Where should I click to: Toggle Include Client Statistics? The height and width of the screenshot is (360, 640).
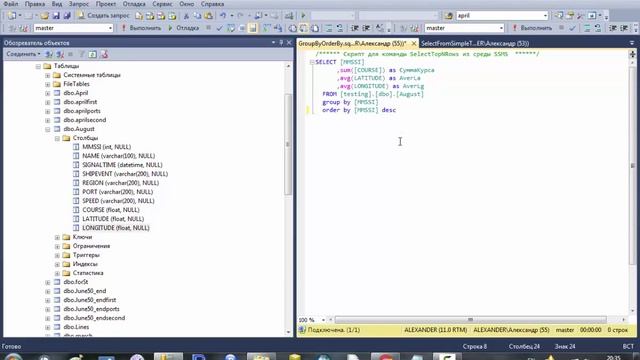tap(278, 28)
